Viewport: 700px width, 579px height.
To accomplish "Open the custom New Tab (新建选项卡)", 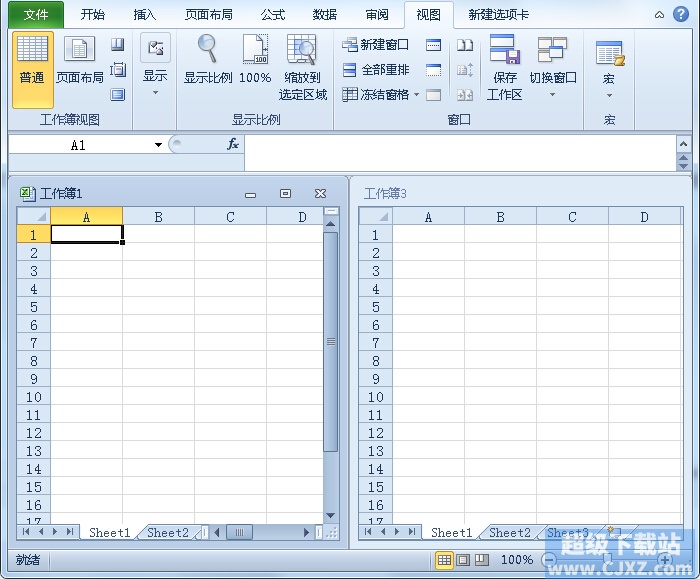I will tap(499, 15).
